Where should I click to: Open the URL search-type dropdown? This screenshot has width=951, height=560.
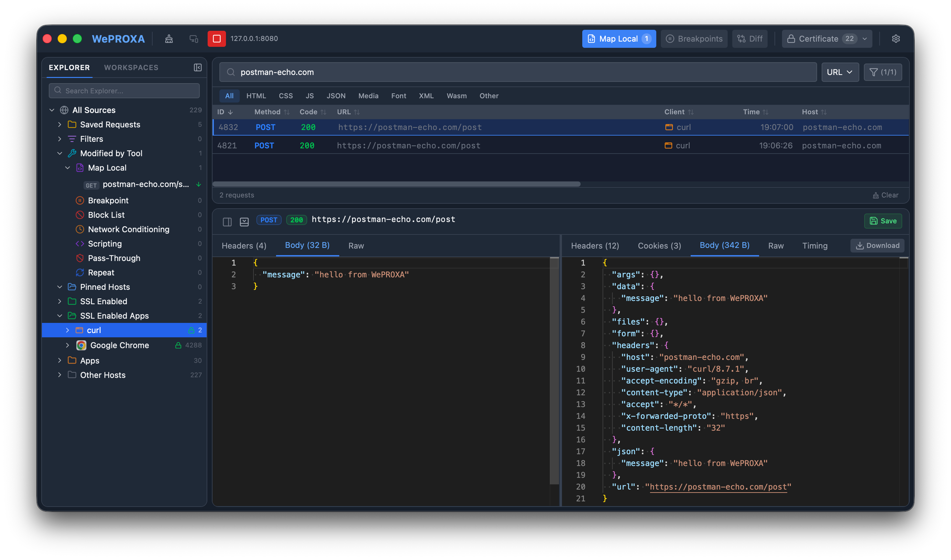840,72
